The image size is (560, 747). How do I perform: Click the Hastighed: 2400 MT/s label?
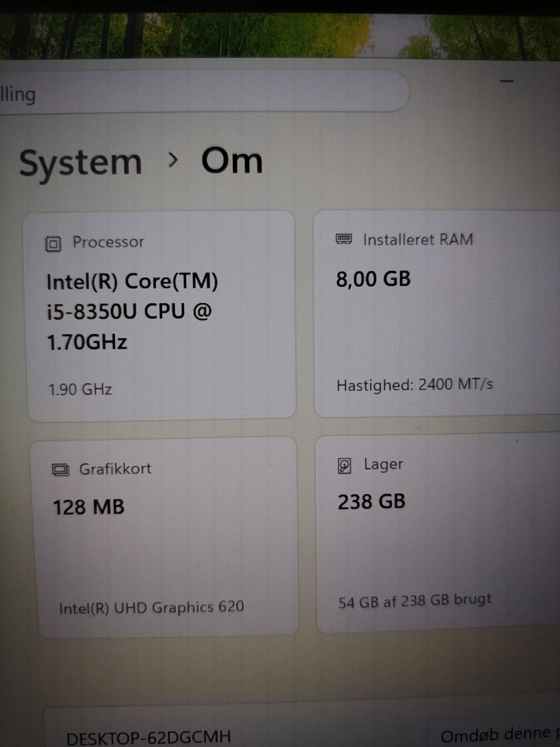[x=415, y=385]
